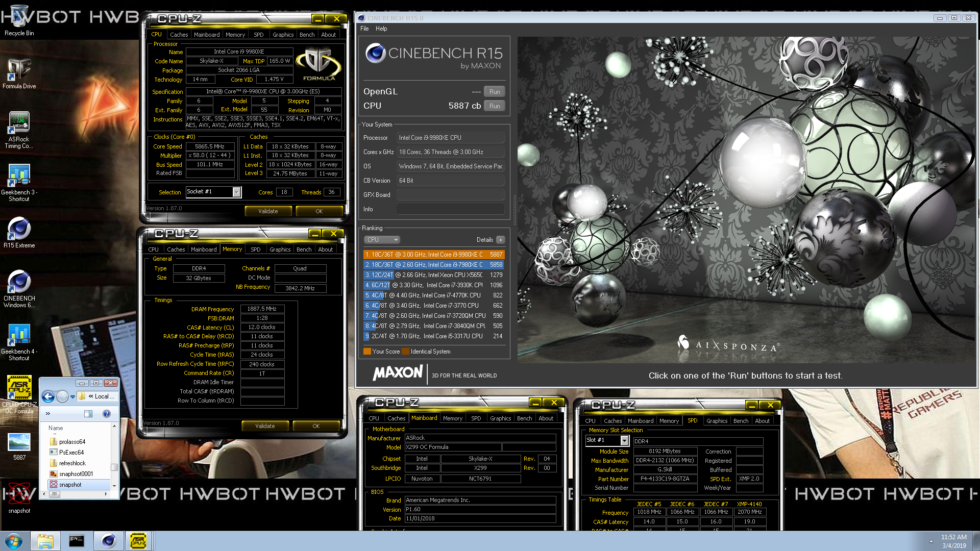This screenshot has width=980, height=551.
Task: Click Validate in the Memory tab window
Action: pos(265,426)
